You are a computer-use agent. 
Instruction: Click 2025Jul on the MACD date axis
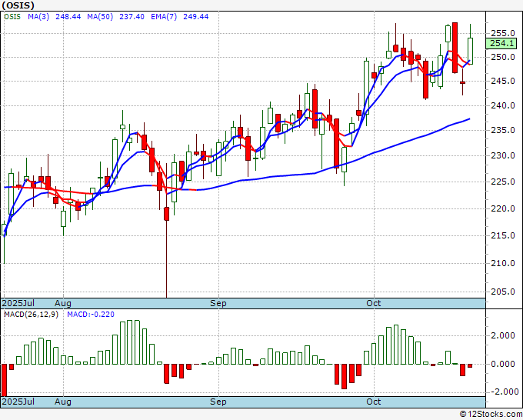[18, 402]
